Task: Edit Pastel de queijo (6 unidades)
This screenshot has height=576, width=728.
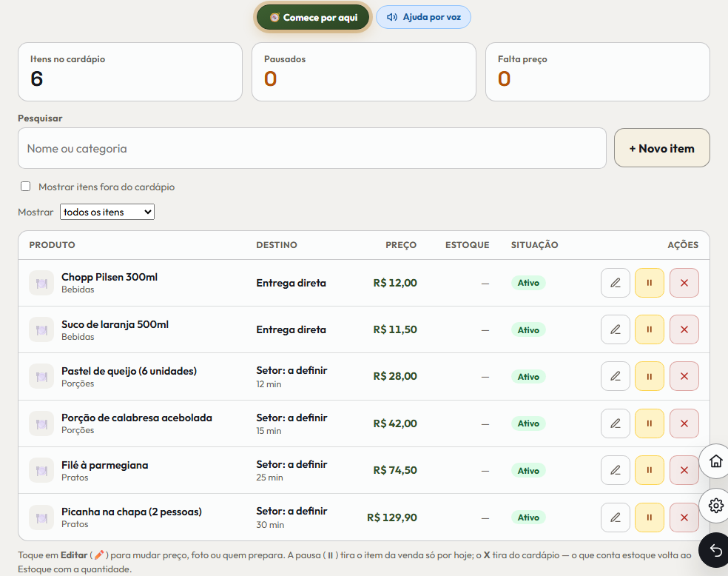Action: pyautogui.click(x=616, y=376)
